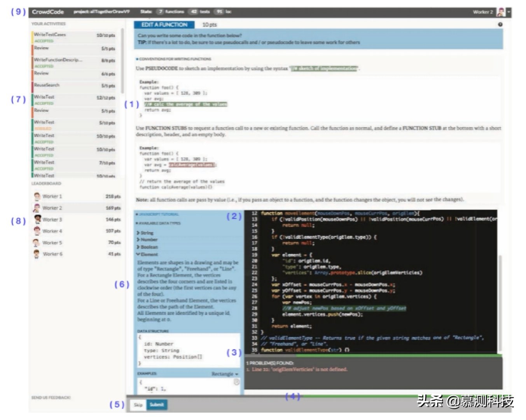This screenshot has width=526, height=420.
Task: Click the code editor vertical scrollbar
Action: tap(500, 303)
